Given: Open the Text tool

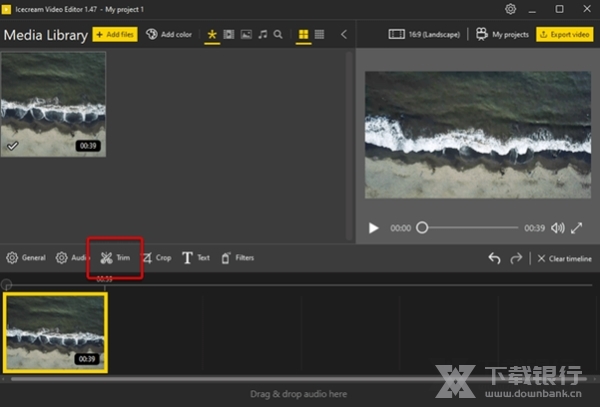Looking at the screenshot, I should pos(196,258).
